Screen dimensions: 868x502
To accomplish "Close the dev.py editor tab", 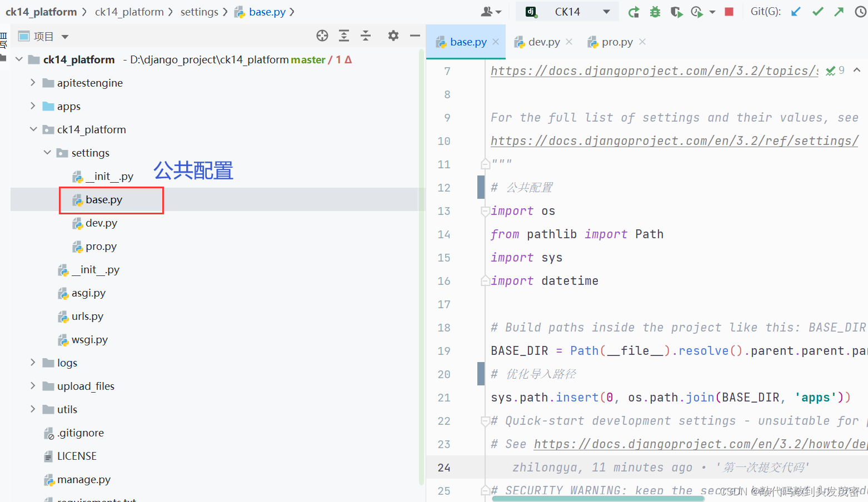I will tap(569, 42).
